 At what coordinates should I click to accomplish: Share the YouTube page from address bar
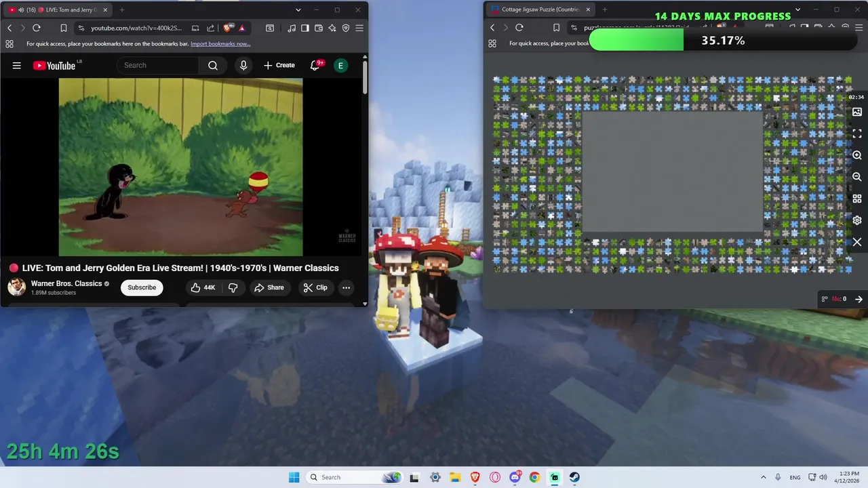click(210, 28)
